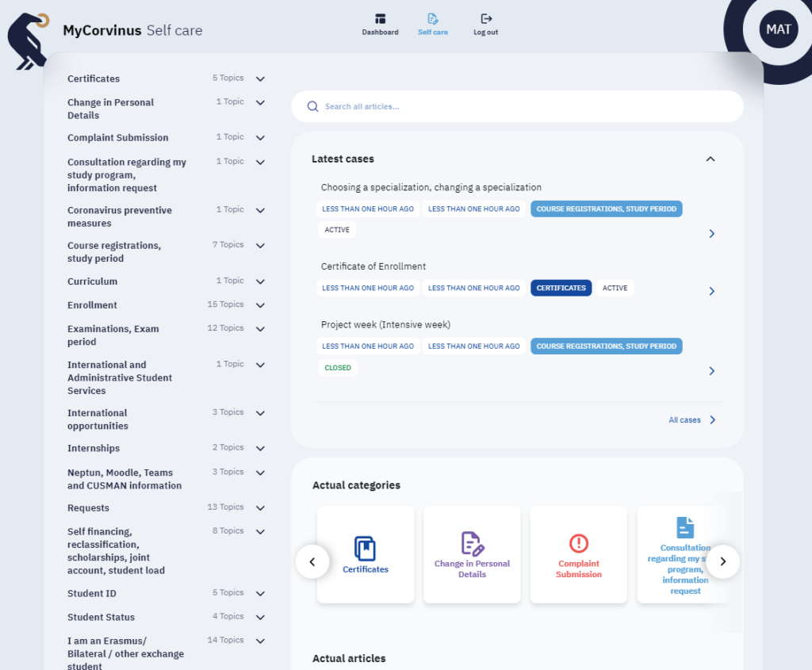The height and width of the screenshot is (670, 812).
Task: Open the Complaint Submission category card
Action: [579, 554]
